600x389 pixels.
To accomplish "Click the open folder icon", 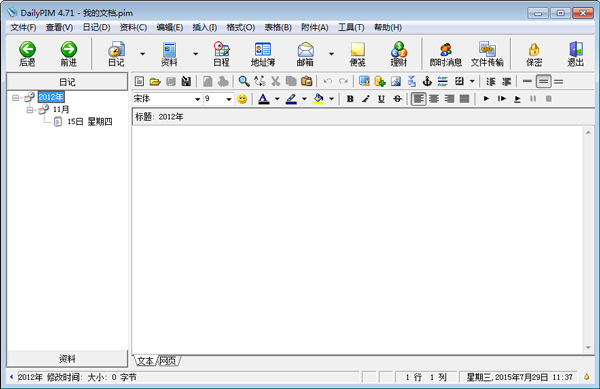I will 155,81.
